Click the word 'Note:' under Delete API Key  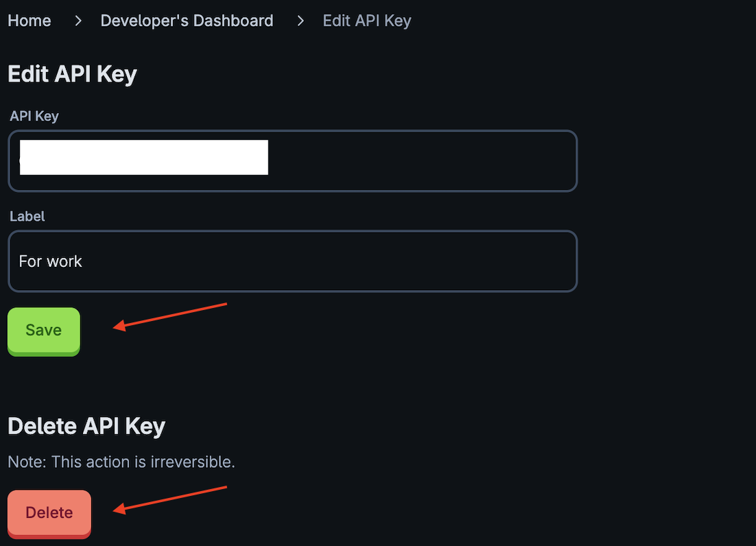point(27,462)
